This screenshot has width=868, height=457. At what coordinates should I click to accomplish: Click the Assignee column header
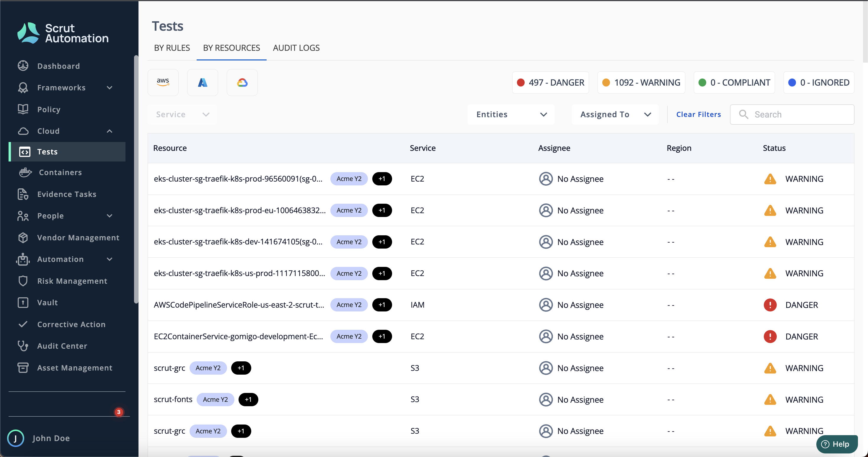pyautogui.click(x=554, y=148)
